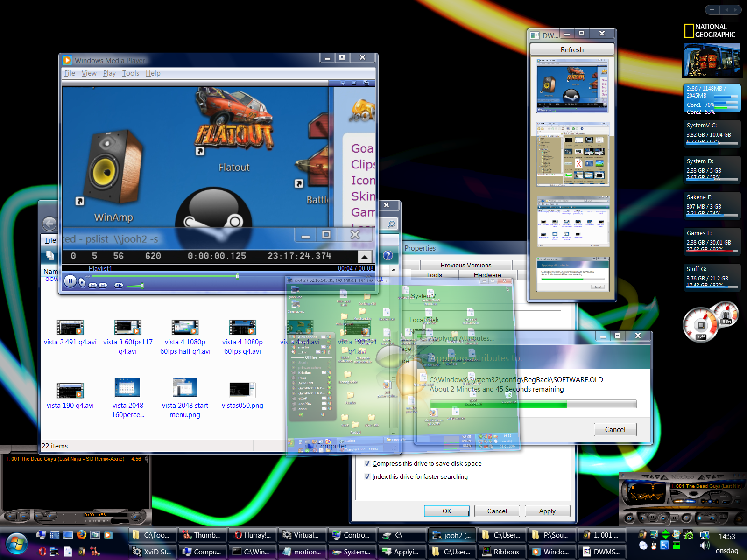Image resolution: width=747 pixels, height=560 pixels.
Task: Switch to Hurray!... Opera taskbar button
Action: coord(252,535)
